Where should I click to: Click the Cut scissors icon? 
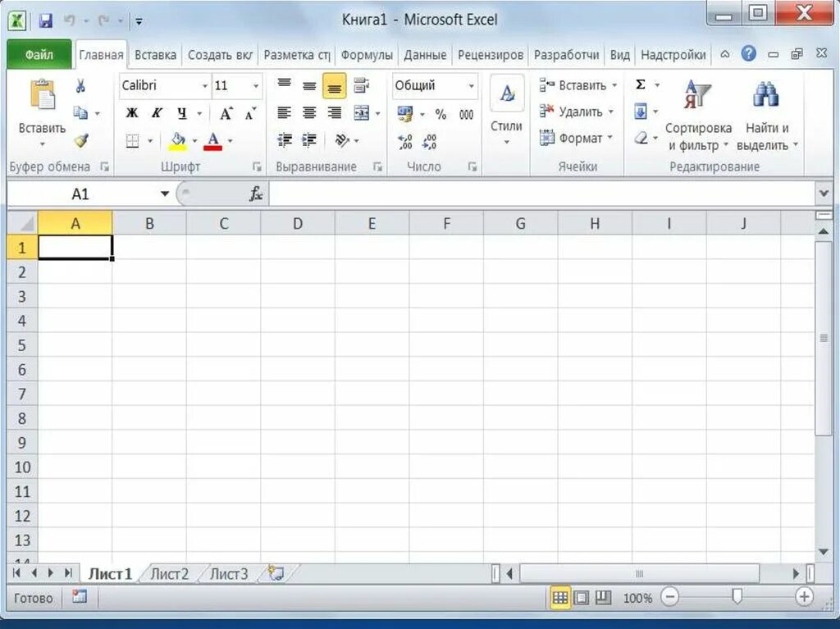pyautogui.click(x=80, y=86)
